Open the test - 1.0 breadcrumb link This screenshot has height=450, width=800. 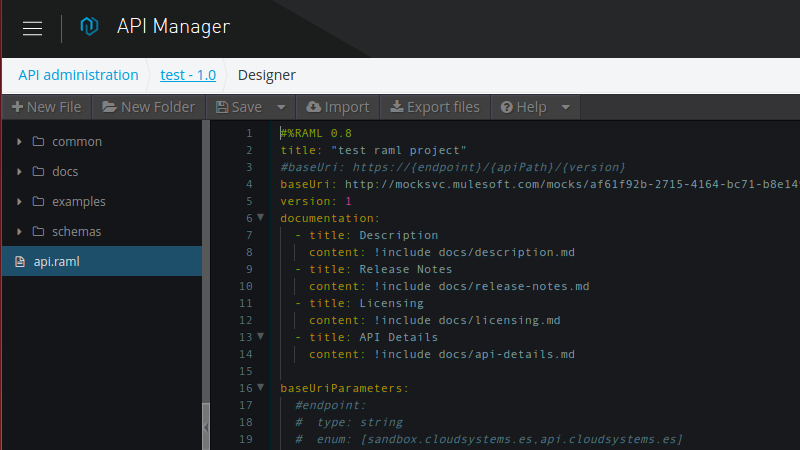(188, 75)
